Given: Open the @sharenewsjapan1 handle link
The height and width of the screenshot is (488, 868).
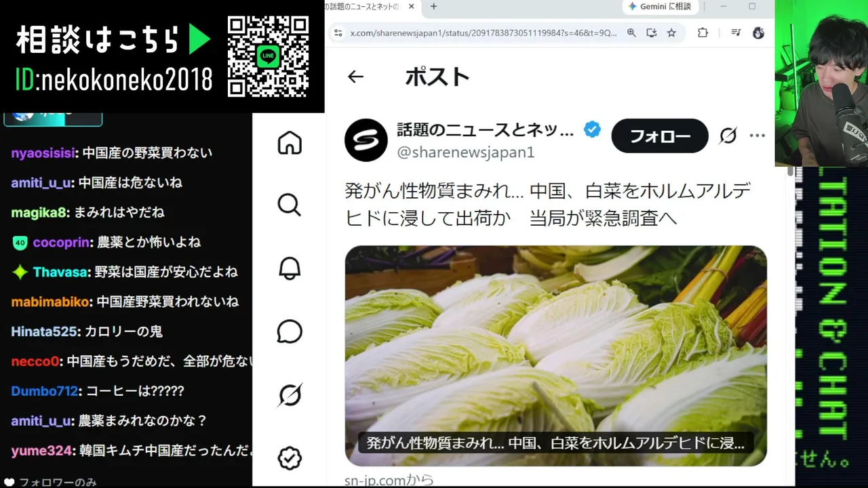Looking at the screenshot, I should coord(465,152).
